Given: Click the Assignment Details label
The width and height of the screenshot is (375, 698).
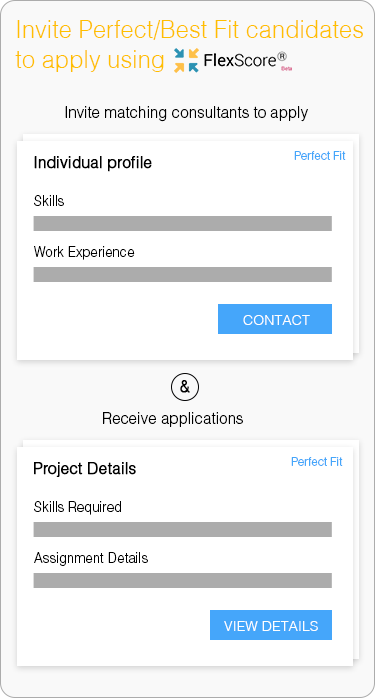Looking at the screenshot, I should (x=91, y=558).
